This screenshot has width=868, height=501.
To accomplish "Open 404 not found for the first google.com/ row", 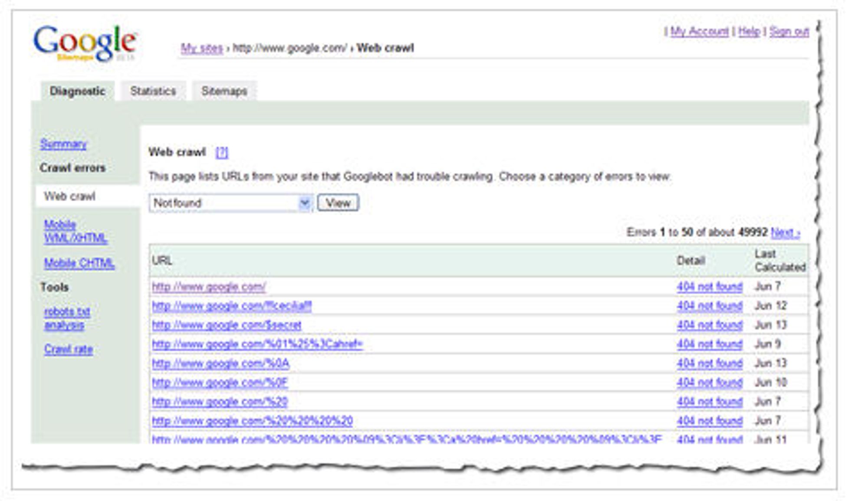I will pyautogui.click(x=710, y=287).
